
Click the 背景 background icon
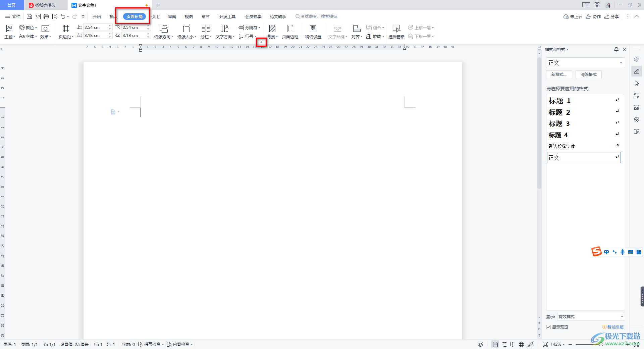tap(272, 29)
